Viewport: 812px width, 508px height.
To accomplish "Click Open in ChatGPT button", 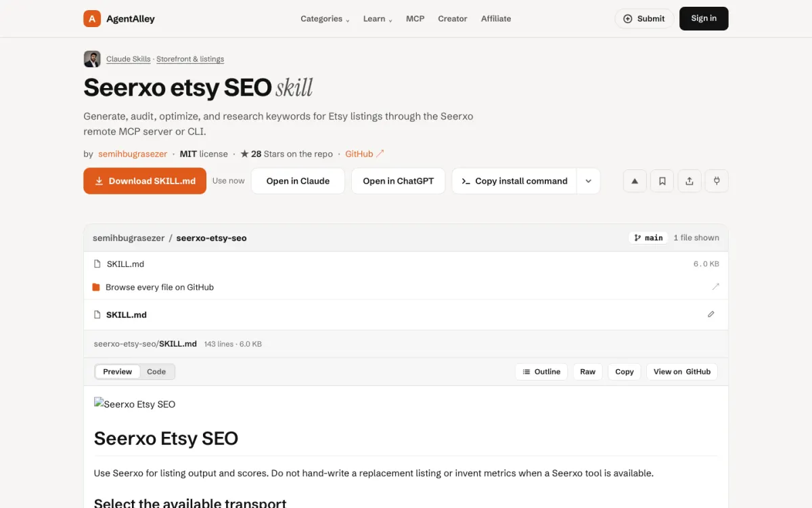I will tap(398, 181).
